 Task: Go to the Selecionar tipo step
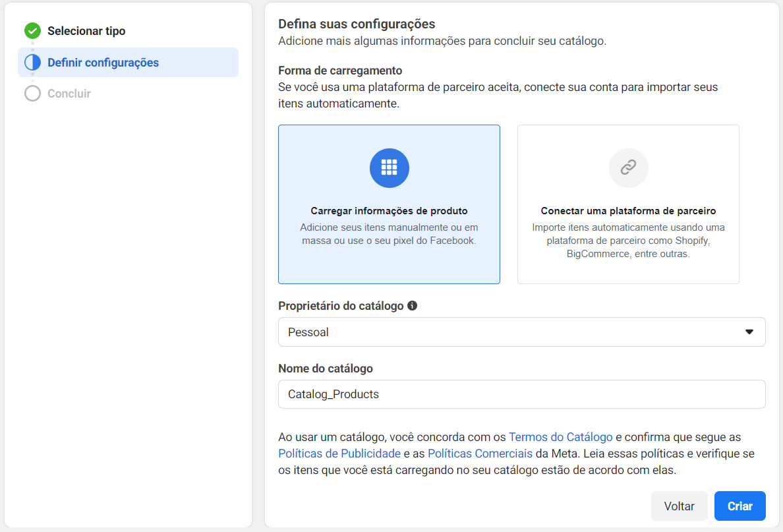pyautogui.click(x=86, y=31)
